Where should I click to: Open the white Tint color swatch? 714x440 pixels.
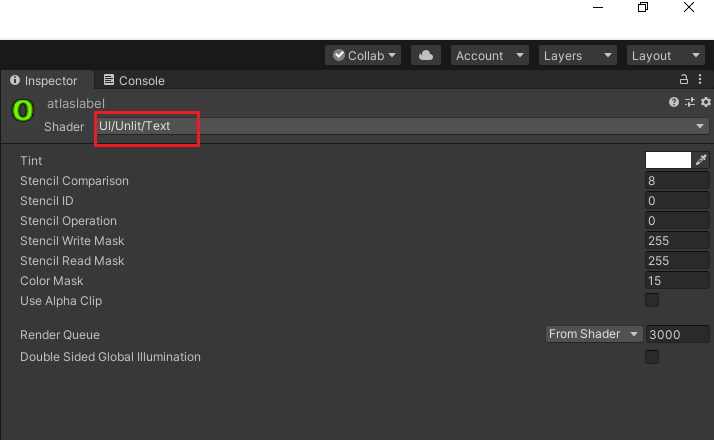coord(668,160)
